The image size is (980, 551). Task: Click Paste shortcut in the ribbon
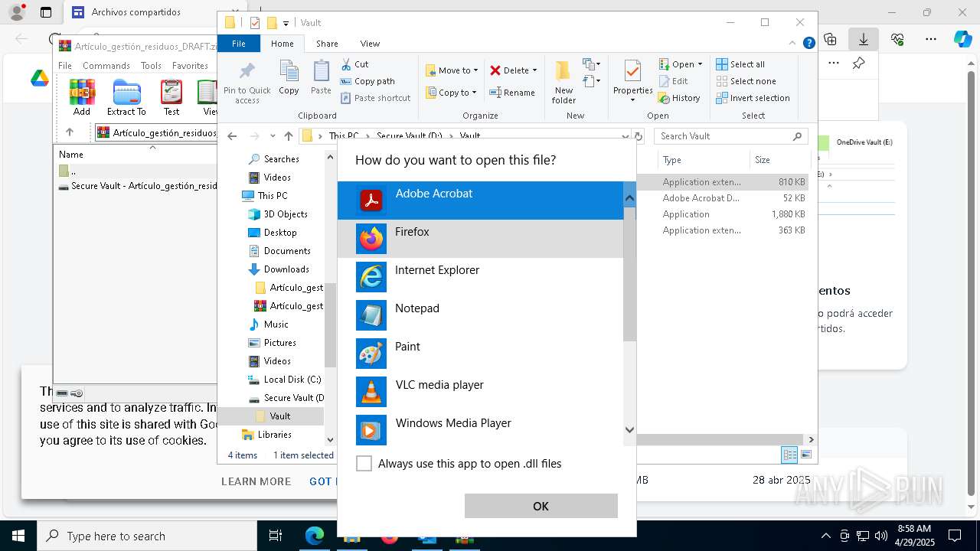click(375, 98)
